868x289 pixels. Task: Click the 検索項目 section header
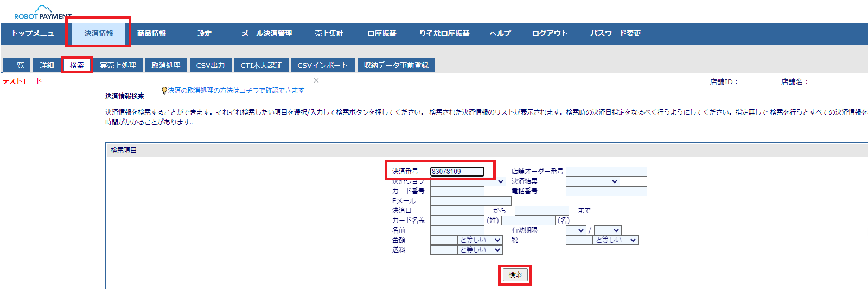tap(124, 150)
